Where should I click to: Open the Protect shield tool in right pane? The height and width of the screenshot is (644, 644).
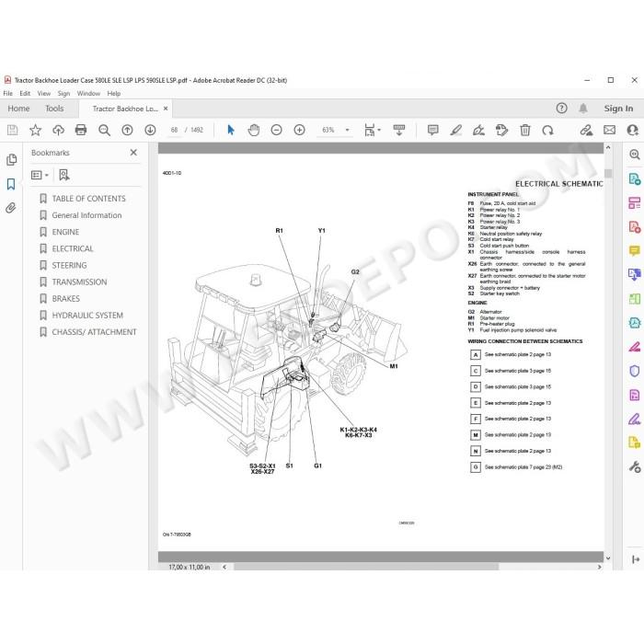(x=635, y=371)
